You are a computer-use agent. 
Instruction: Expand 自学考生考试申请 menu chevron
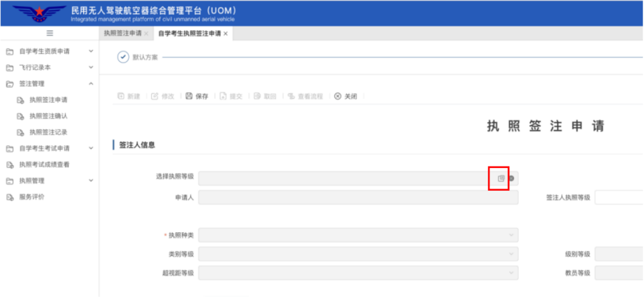(91, 148)
